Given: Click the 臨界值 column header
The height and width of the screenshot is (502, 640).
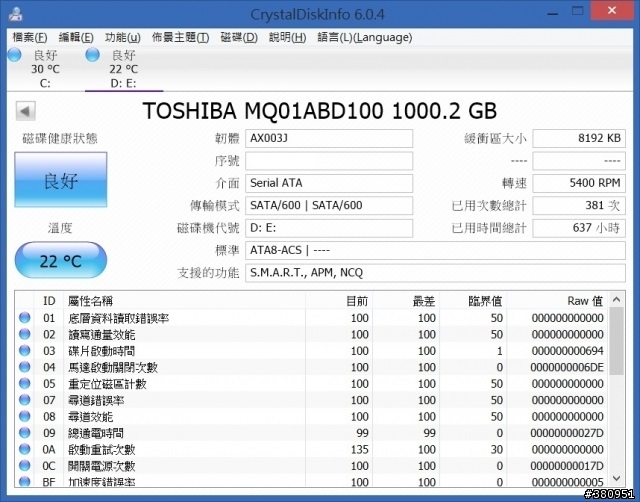Looking at the screenshot, I should click(473, 301).
